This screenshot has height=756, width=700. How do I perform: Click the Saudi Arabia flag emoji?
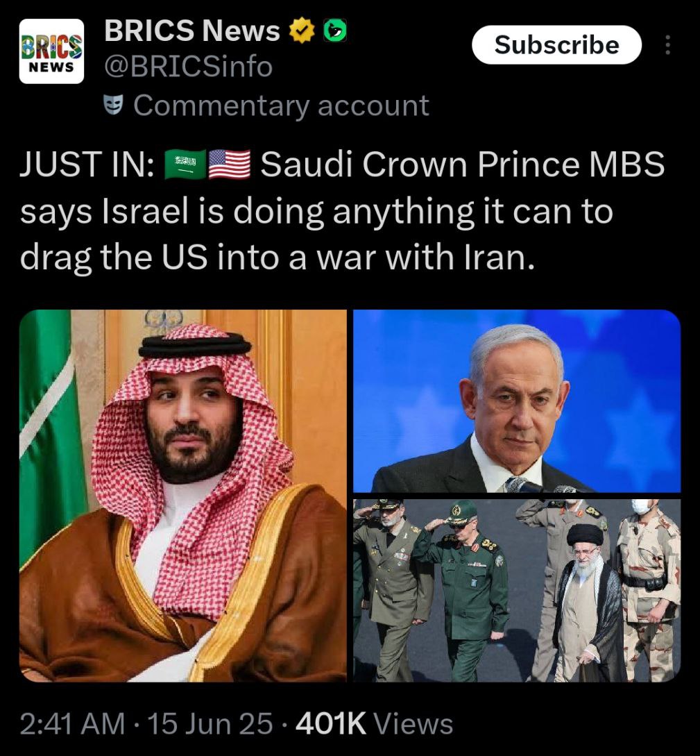tap(185, 165)
